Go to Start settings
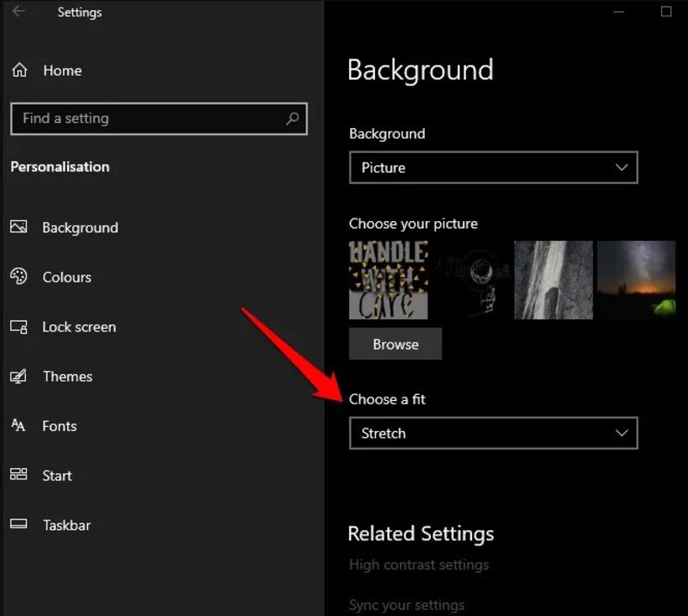The width and height of the screenshot is (688, 616). [57, 476]
